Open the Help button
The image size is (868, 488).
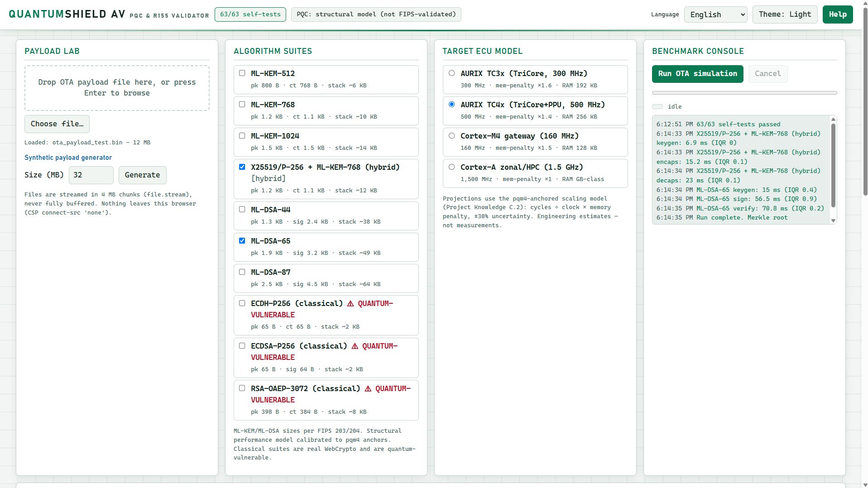[838, 14]
